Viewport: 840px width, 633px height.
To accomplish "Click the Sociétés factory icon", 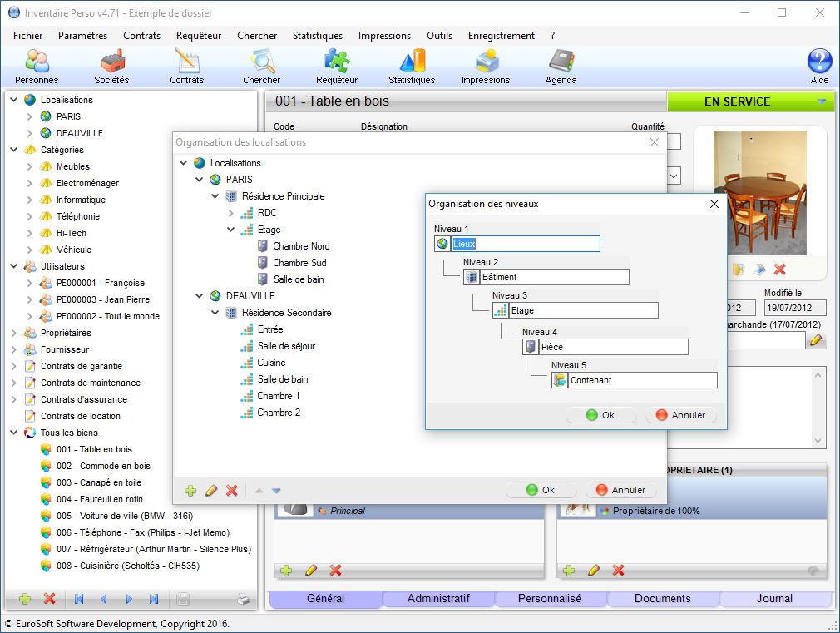I will (111, 63).
